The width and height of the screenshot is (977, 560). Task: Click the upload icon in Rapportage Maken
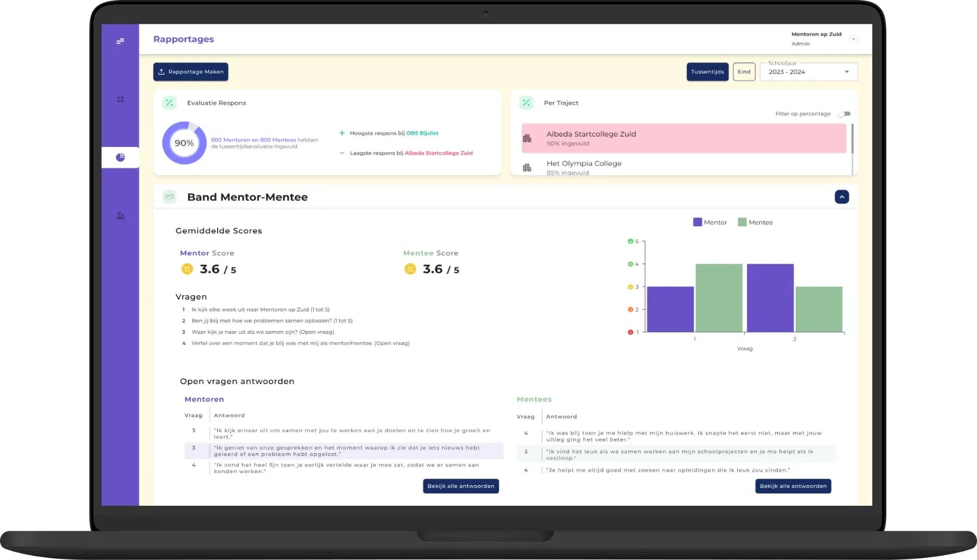161,72
